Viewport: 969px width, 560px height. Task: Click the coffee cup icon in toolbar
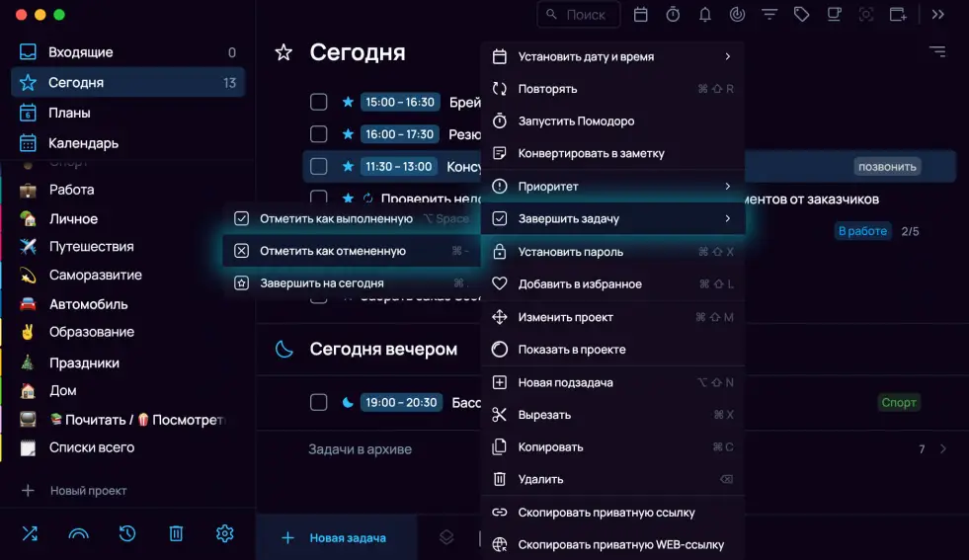(834, 15)
